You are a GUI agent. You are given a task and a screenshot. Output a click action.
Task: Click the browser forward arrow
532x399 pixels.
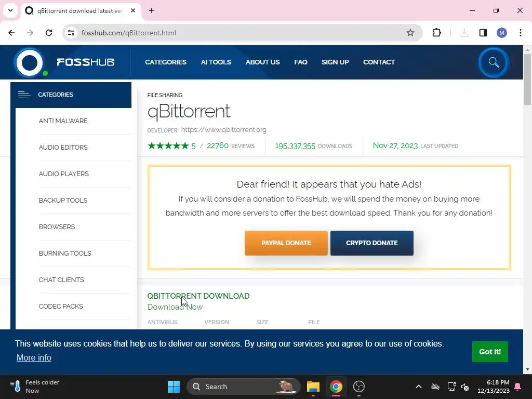click(x=30, y=33)
